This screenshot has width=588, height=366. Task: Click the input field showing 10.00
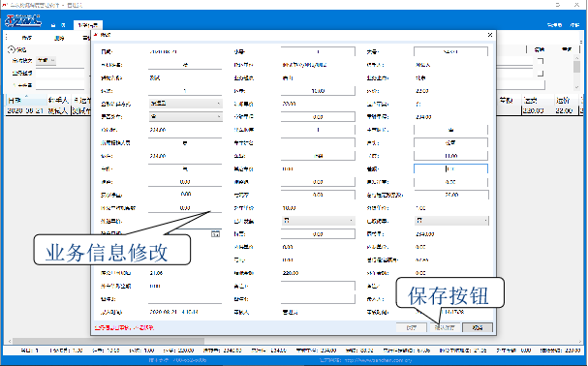(x=318, y=91)
